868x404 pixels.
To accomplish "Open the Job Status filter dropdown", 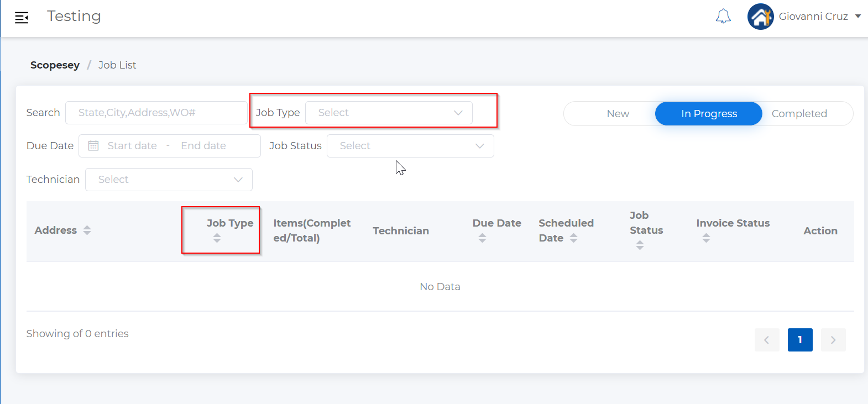I will [410, 146].
